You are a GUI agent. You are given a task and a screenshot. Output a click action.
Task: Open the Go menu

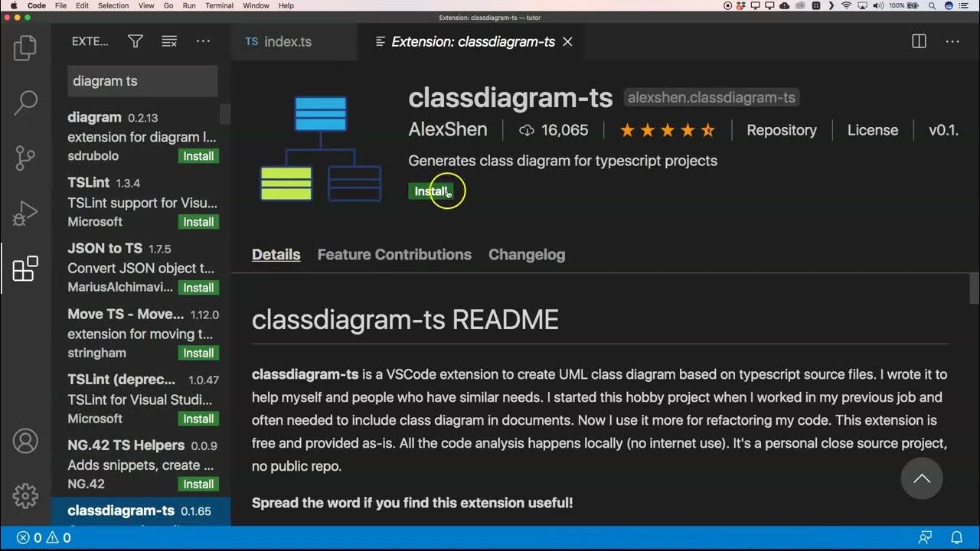pos(168,5)
